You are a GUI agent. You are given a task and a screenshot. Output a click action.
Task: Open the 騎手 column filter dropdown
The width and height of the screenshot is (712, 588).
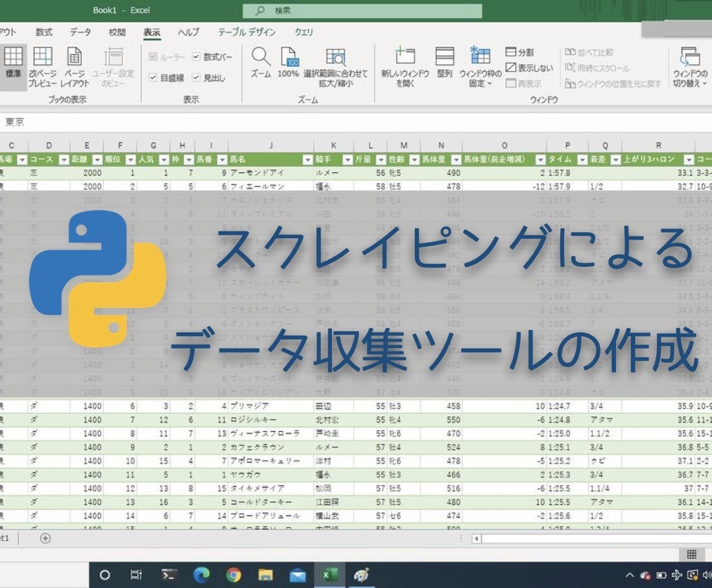[347, 159]
